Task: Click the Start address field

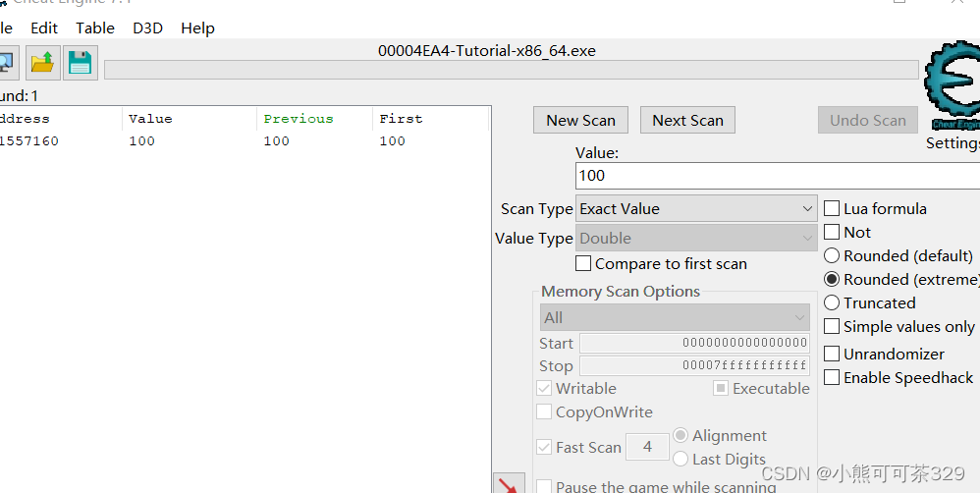Action: (x=694, y=343)
